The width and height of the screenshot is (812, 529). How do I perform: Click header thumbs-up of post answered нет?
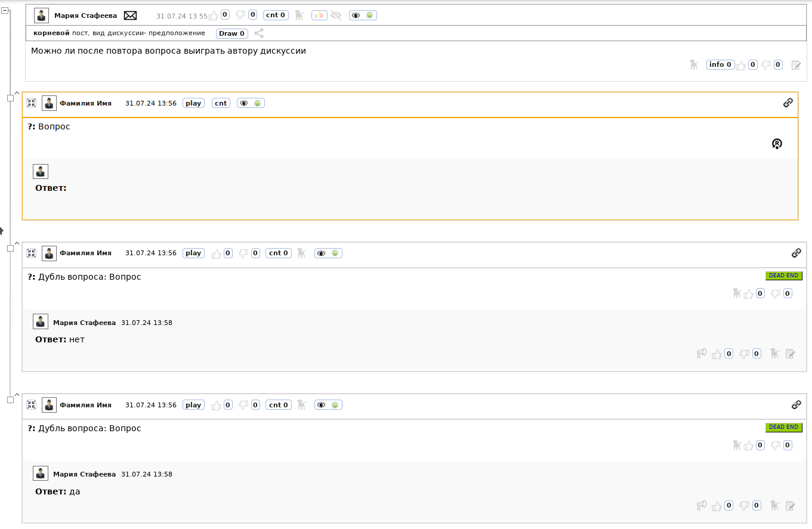pos(217,253)
